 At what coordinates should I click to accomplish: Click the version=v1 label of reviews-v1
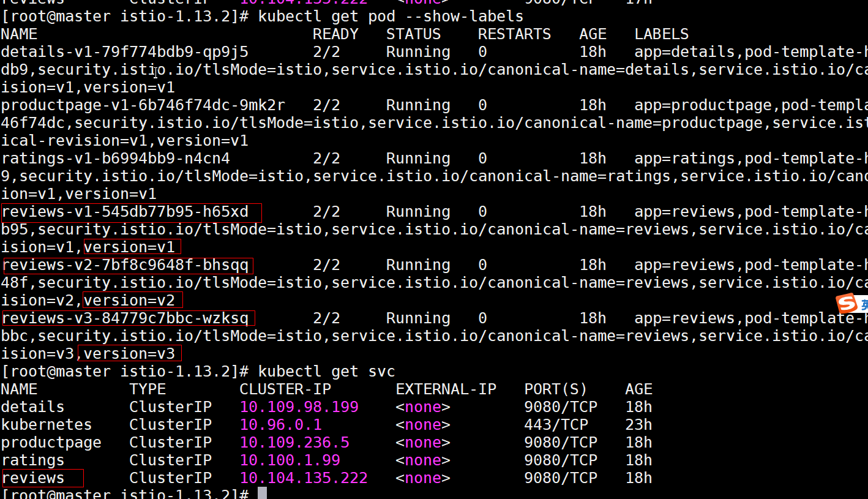[x=130, y=247]
